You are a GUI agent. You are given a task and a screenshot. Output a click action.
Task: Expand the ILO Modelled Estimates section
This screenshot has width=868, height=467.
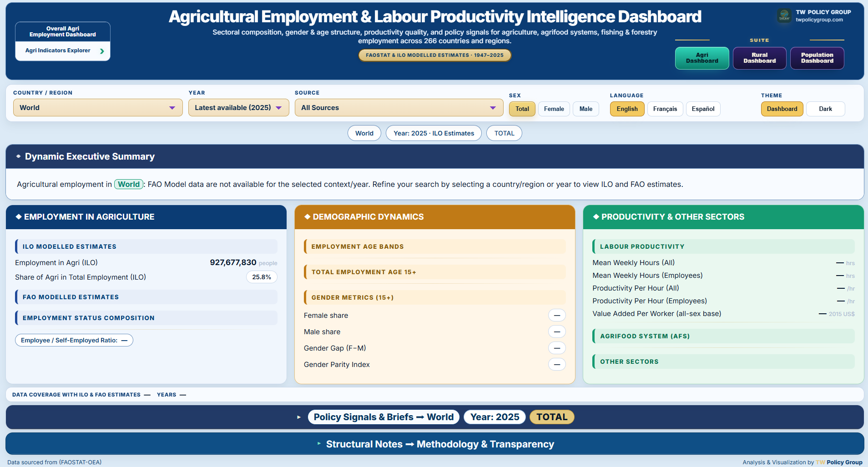(146, 246)
